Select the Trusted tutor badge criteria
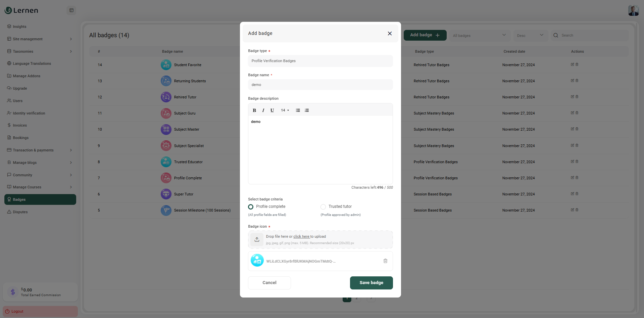 tap(323, 207)
